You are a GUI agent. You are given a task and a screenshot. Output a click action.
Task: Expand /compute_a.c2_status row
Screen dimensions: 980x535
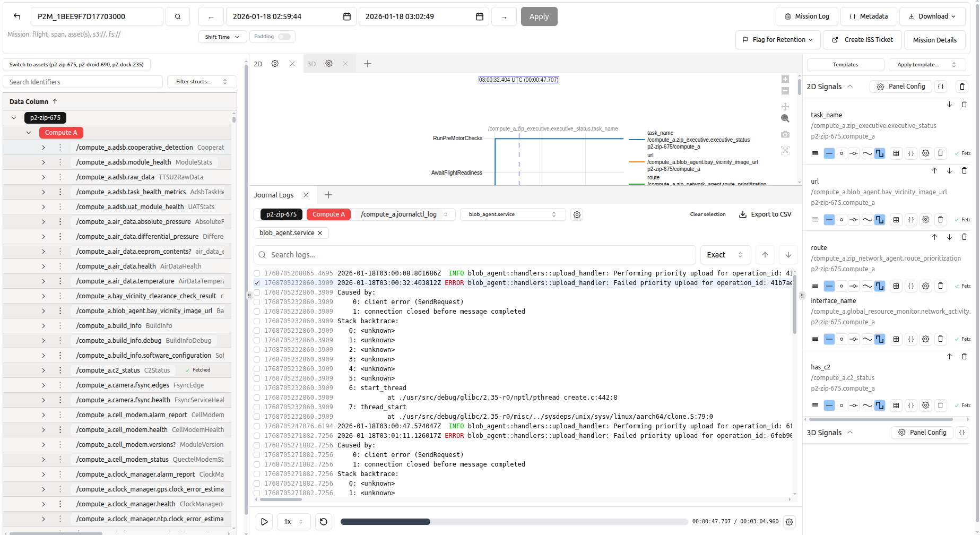(44, 370)
